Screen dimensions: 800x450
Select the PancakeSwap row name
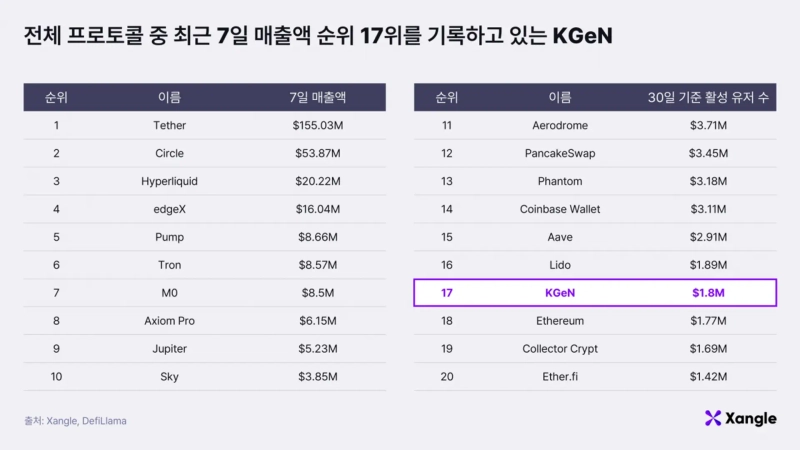pyautogui.click(x=560, y=153)
